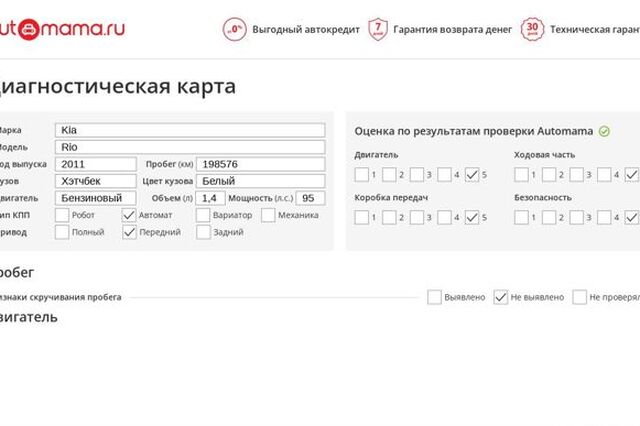Screen dimensions: 640x426
Task: Click the Мощность field showing 95
Action: 311,198
